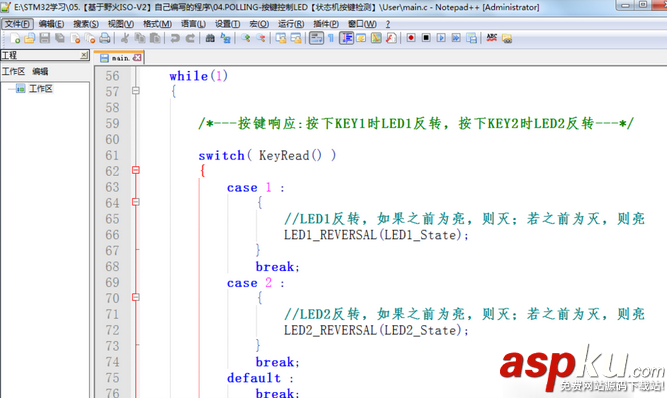Open the 文件(F) menu
Screen dimensions: 670x398
[17, 24]
